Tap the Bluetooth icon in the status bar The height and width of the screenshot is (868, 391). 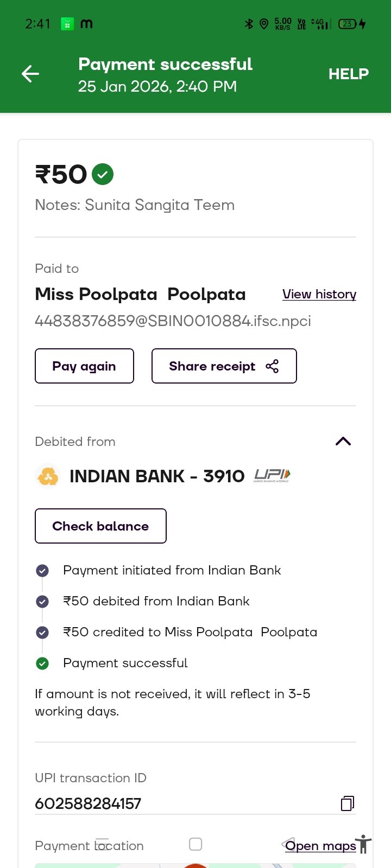249,24
